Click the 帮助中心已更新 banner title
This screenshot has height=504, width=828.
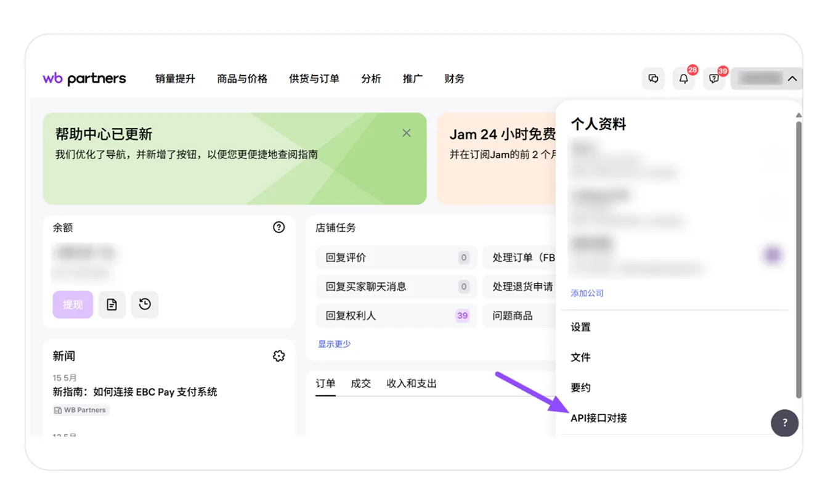point(103,134)
